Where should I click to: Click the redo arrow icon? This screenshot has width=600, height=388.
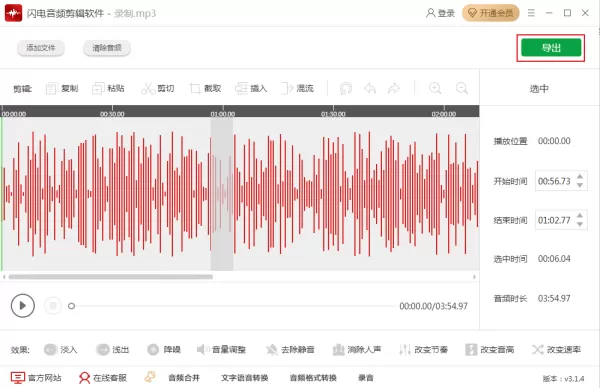click(x=394, y=88)
